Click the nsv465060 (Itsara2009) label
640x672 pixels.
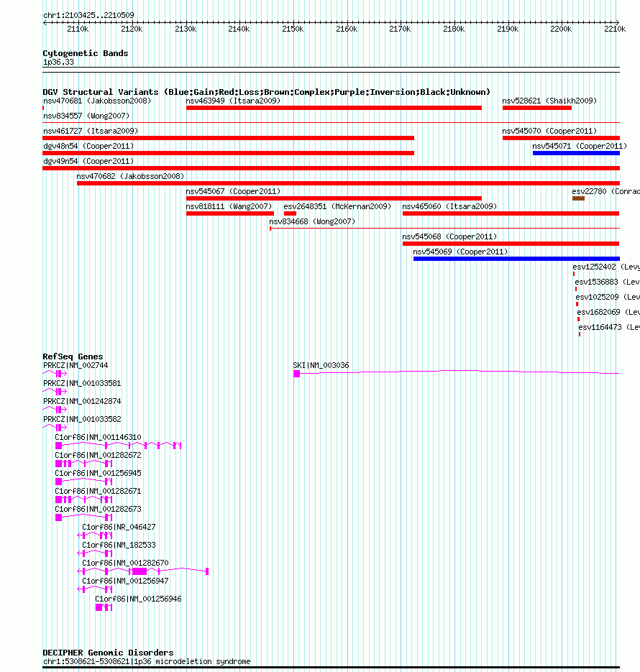pyautogui.click(x=449, y=206)
